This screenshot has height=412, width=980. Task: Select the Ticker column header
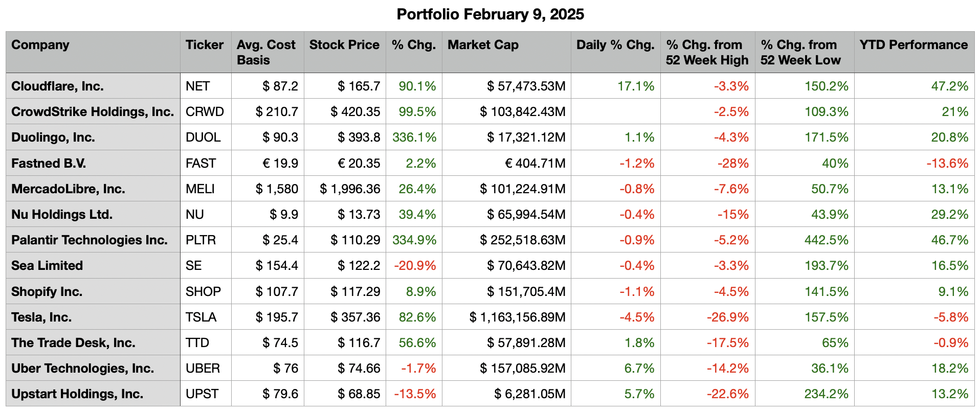pos(205,45)
